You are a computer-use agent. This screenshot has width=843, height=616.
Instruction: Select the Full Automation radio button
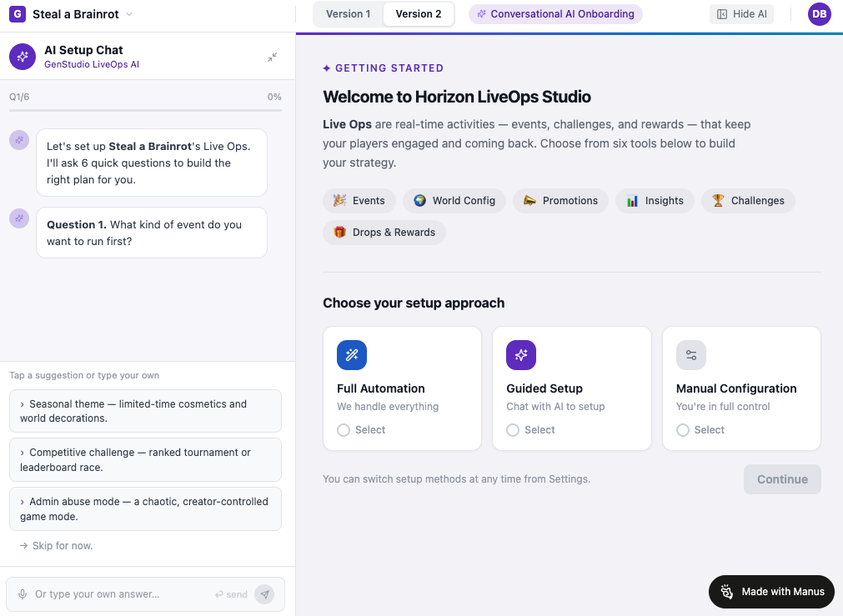tap(344, 430)
